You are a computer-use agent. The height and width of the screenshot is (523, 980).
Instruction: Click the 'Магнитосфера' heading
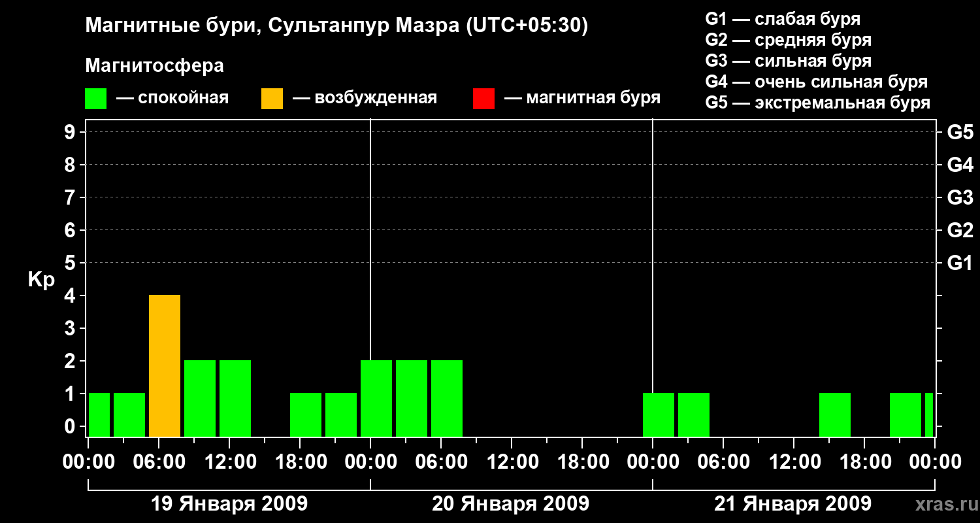(155, 66)
